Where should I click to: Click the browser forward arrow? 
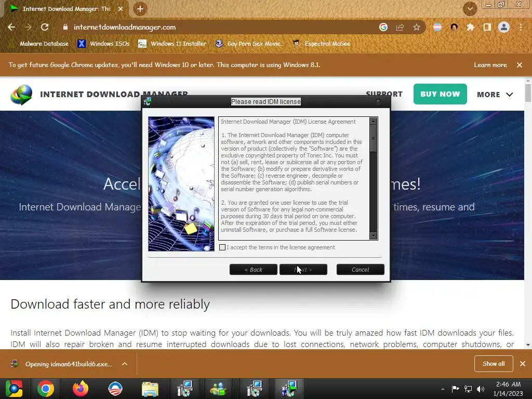click(x=28, y=27)
